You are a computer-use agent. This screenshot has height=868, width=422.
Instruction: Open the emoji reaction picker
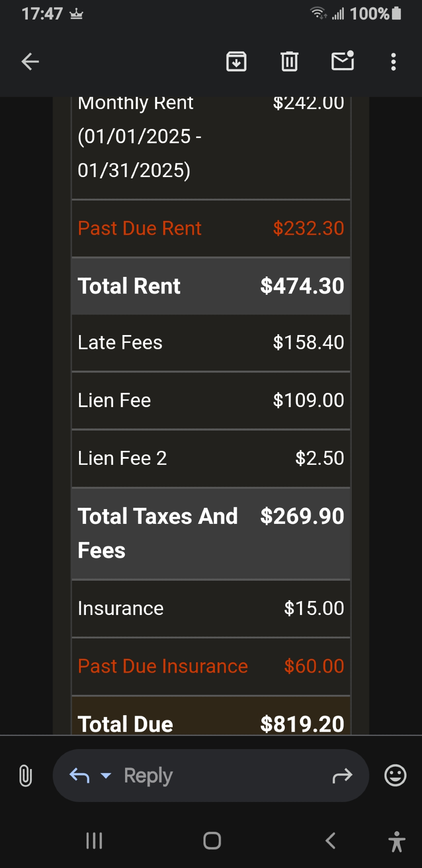point(395,776)
